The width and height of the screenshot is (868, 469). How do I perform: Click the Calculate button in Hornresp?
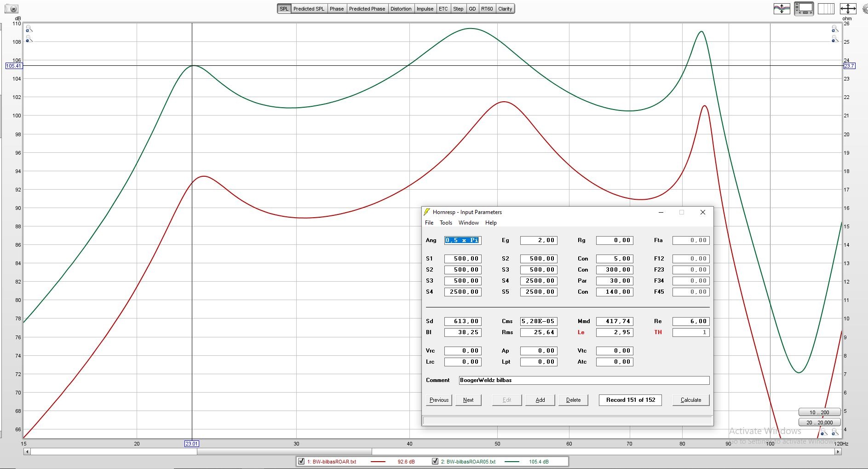[691, 400]
